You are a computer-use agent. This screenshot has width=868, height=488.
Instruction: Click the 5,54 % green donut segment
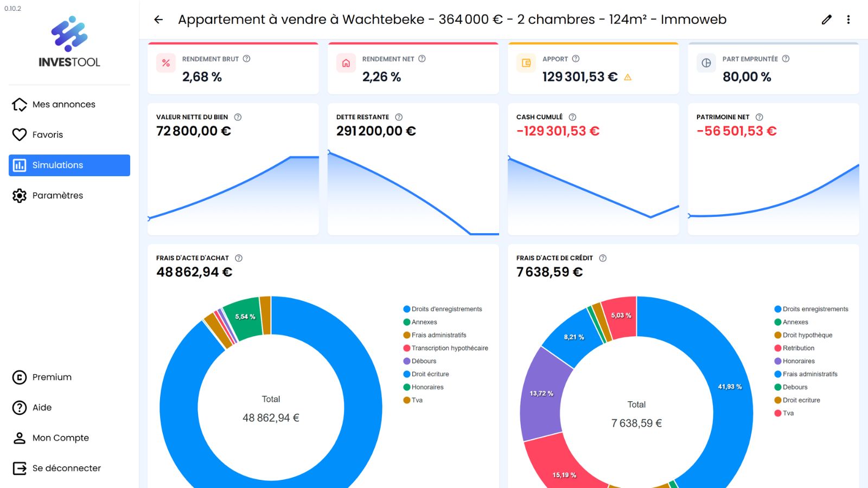click(245, 317)
